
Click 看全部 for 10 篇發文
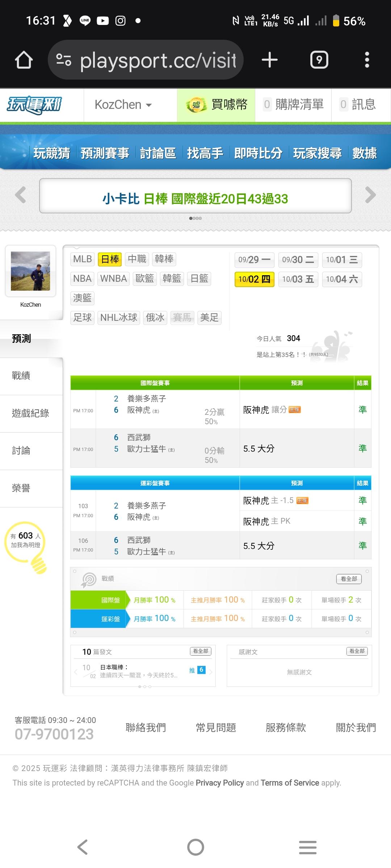(x=201, y=651)
